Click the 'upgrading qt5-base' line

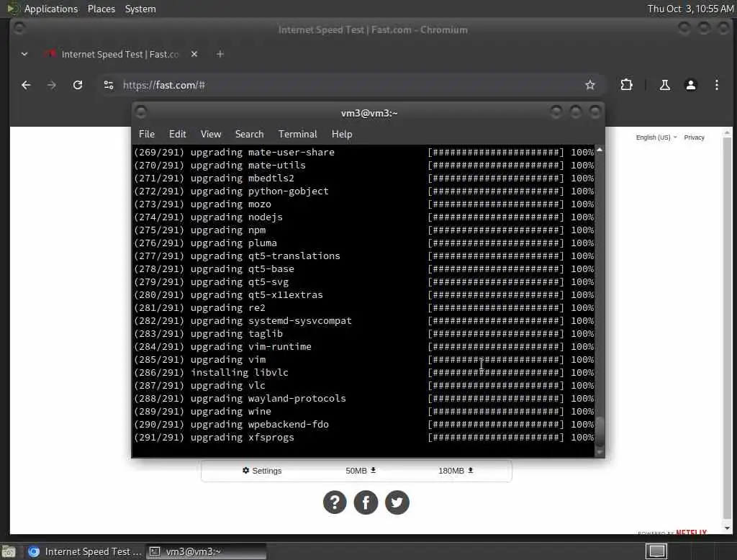coord(363,269)
